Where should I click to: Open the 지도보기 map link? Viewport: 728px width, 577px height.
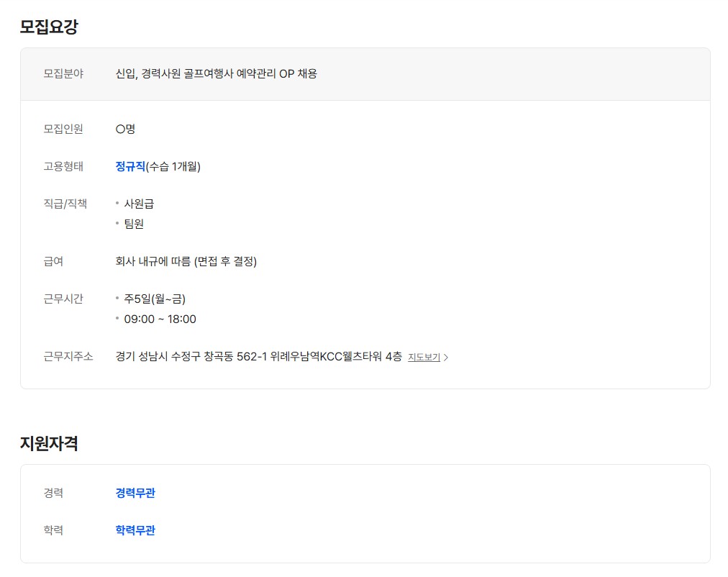coord(424,357)
